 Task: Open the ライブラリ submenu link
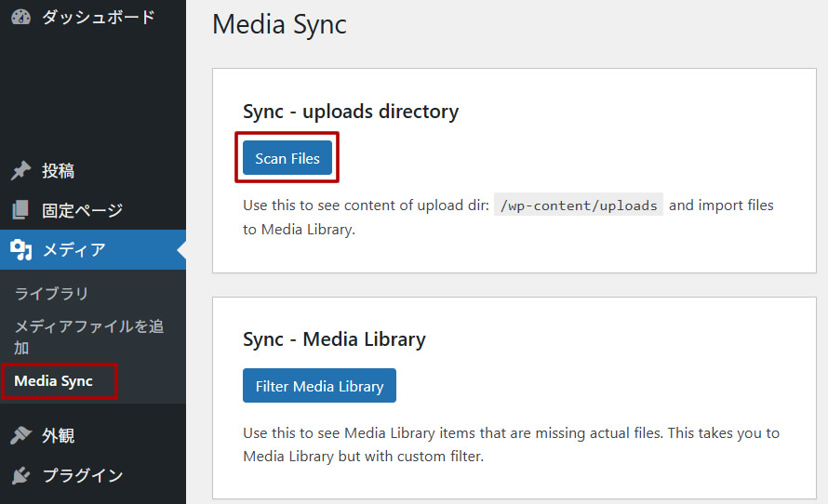point(51,294)
